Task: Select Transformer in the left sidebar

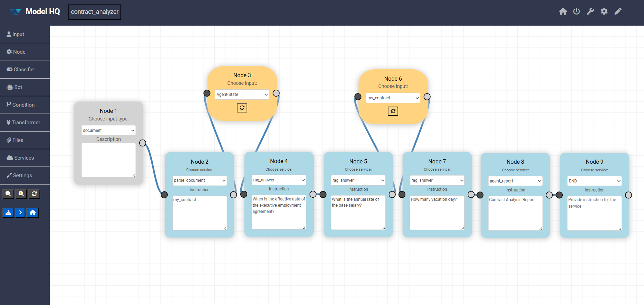Action: [x=24, y=123]
